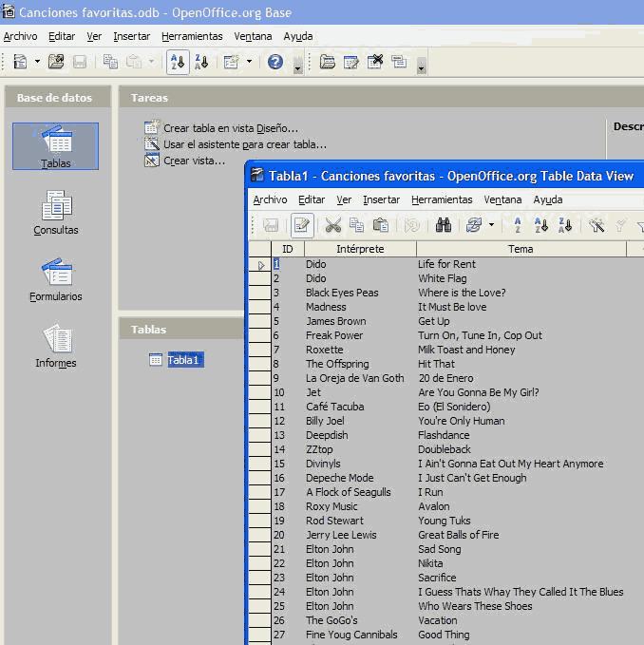Open the Herramientas menu in the main Base window
644x645 pixels.
click(x=192, y=37)
